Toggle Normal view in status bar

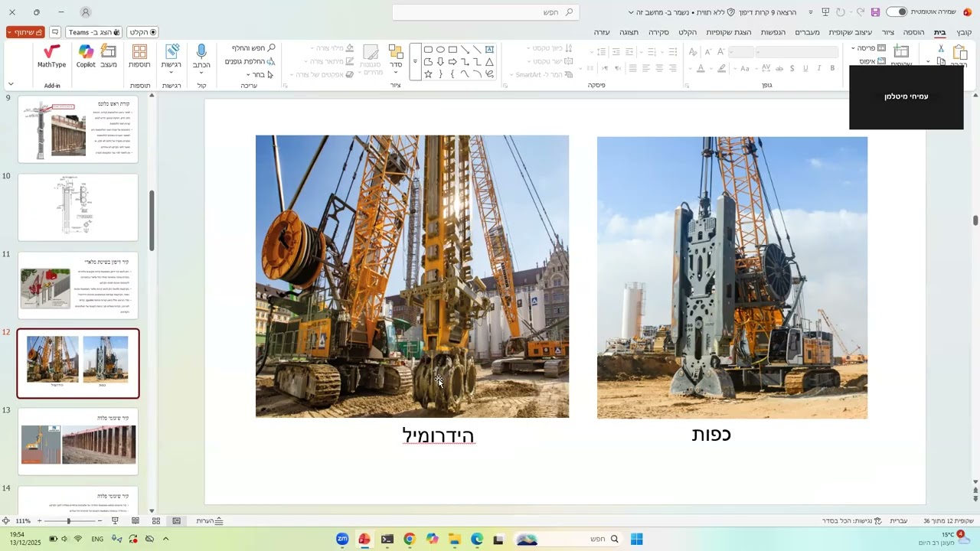177,521
